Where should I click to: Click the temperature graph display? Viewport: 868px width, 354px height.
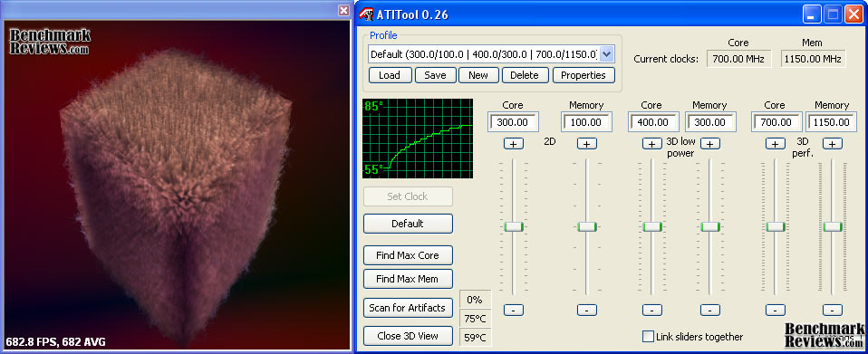(x=418, y=139)
